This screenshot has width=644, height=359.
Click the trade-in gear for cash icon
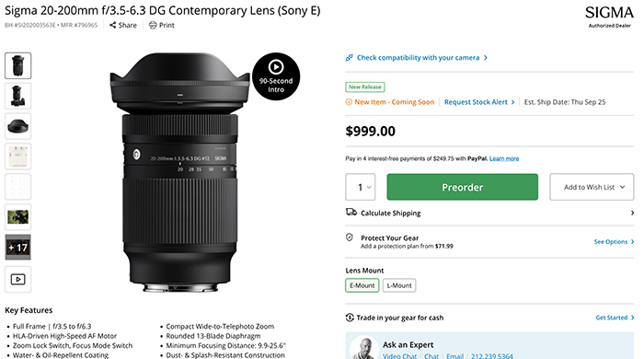[350, 317]
